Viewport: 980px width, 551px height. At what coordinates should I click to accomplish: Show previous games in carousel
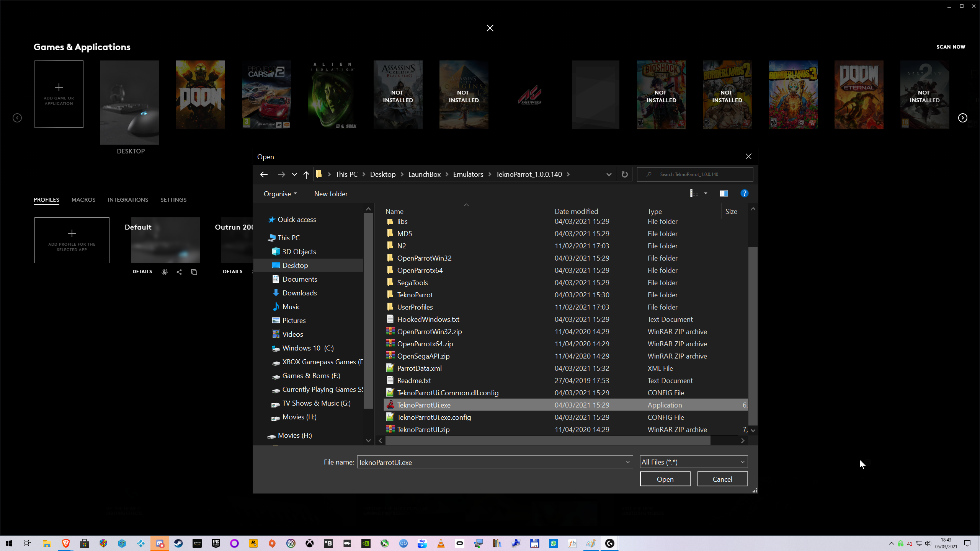tap(17, 118)
